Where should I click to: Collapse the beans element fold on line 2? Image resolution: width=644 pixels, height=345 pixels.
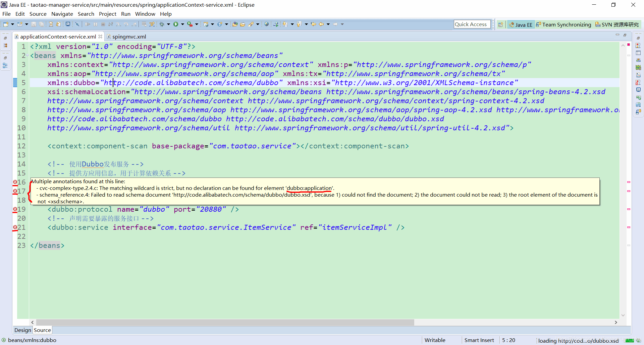click(x=28, y=56)
